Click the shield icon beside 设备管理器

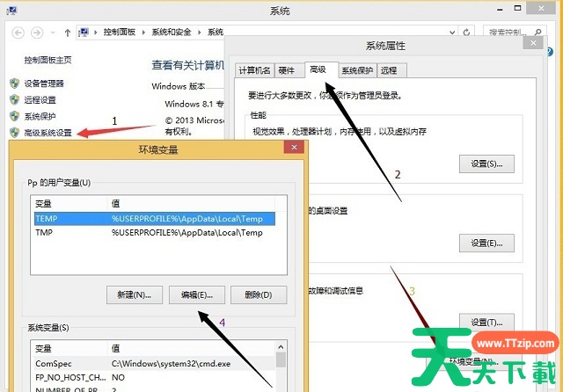tap(13, 83)
